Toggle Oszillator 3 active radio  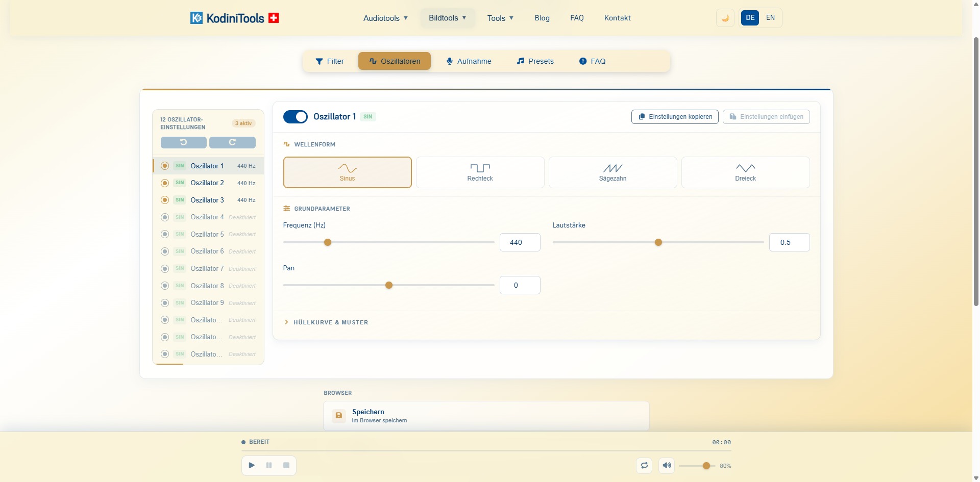165,200
